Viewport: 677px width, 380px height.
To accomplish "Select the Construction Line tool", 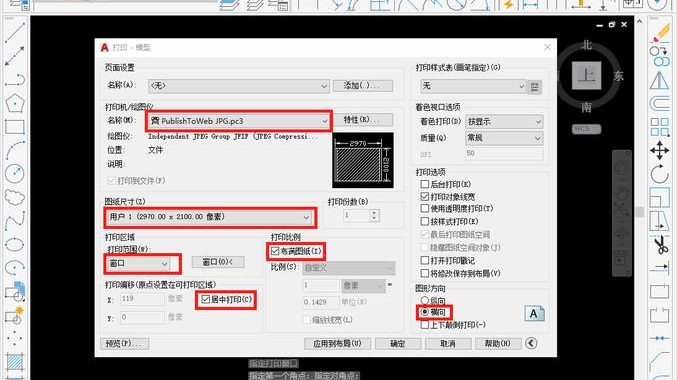I will pos(15,56).
